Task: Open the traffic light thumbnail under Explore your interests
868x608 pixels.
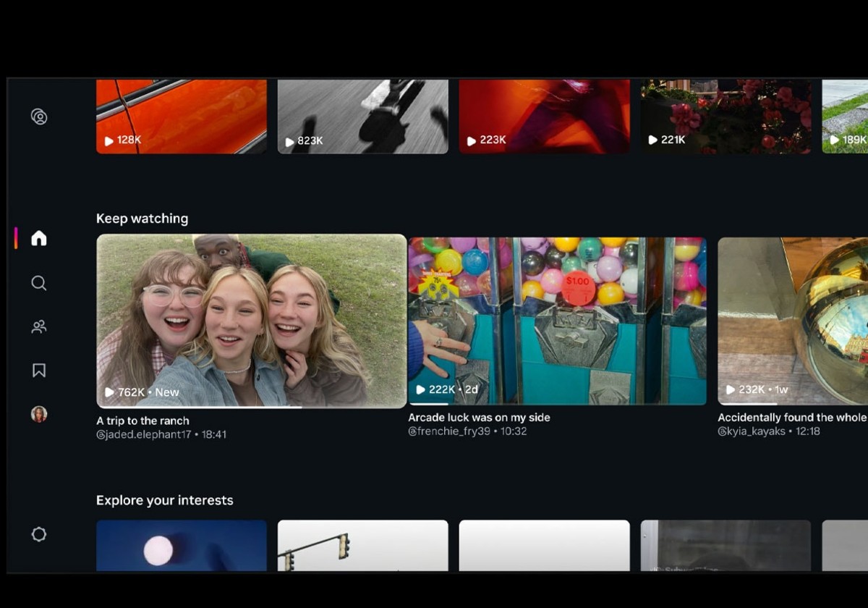Action: pyautogui.click(x=363, y=546)
